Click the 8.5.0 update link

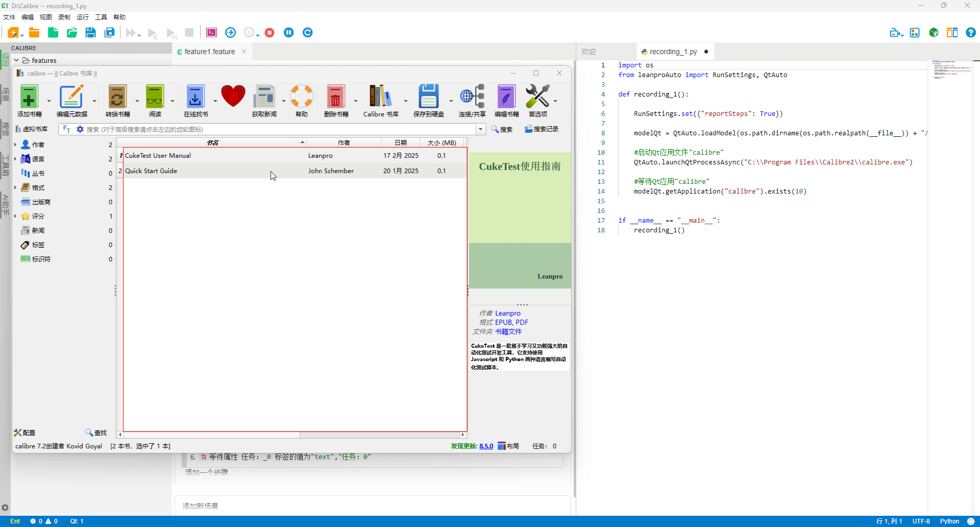486,446
